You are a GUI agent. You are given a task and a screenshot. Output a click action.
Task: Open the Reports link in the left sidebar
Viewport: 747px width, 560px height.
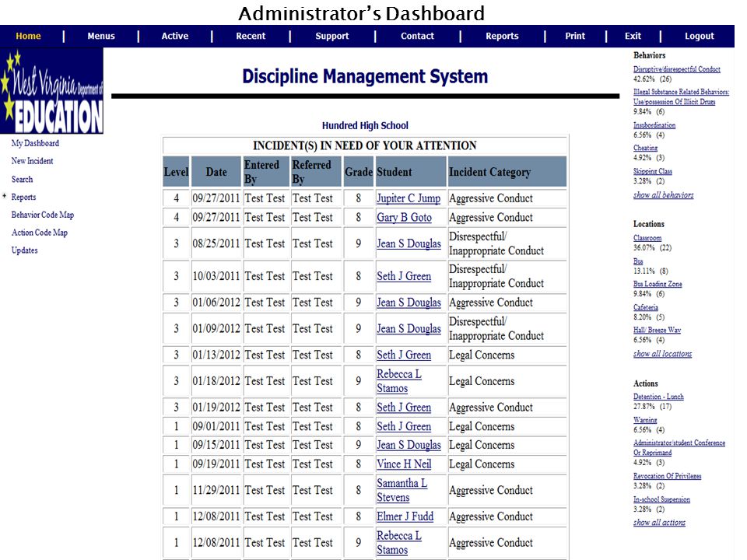coord(23,197)
